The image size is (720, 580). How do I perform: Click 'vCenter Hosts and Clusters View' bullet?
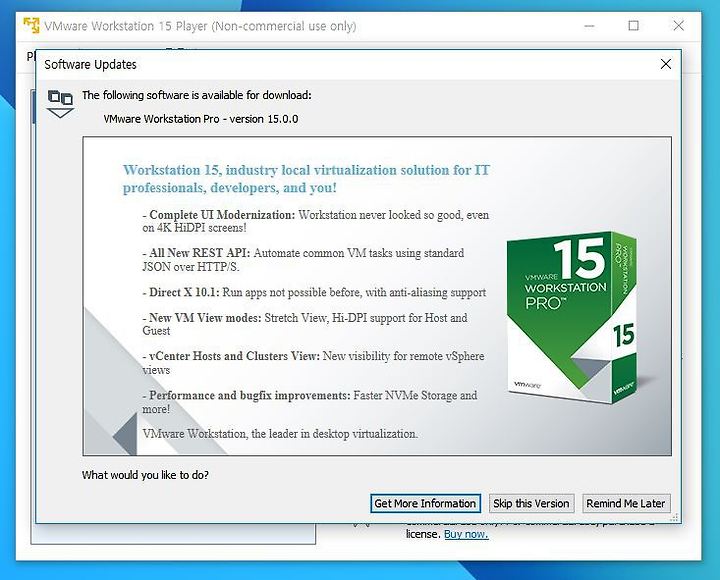click(313, 363)
